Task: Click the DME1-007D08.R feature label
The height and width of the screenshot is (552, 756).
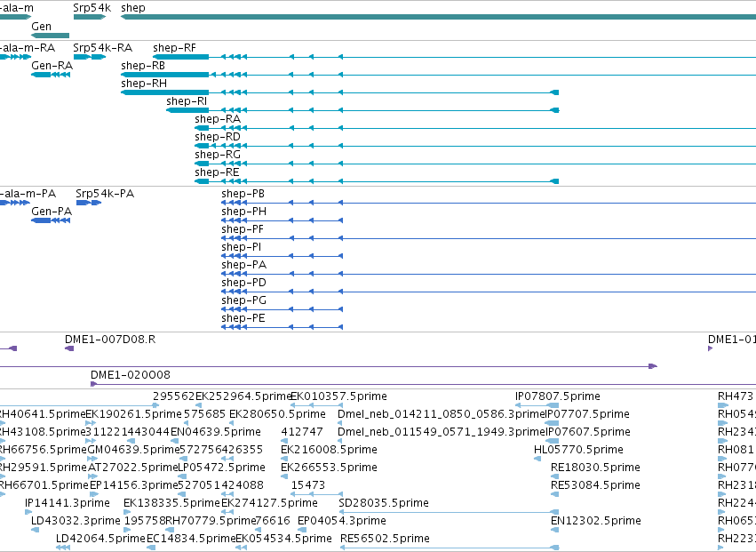Action: click(x=110, y=340)
